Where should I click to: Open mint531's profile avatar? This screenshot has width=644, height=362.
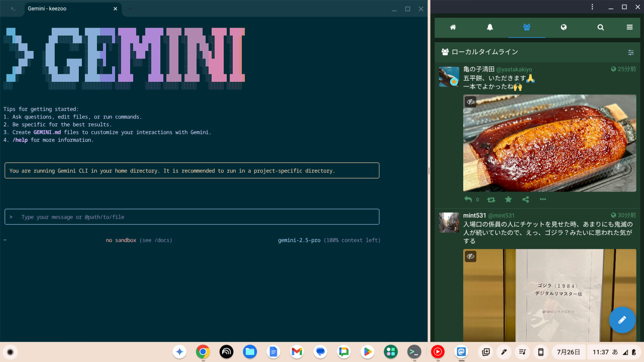tap(449, 222)
